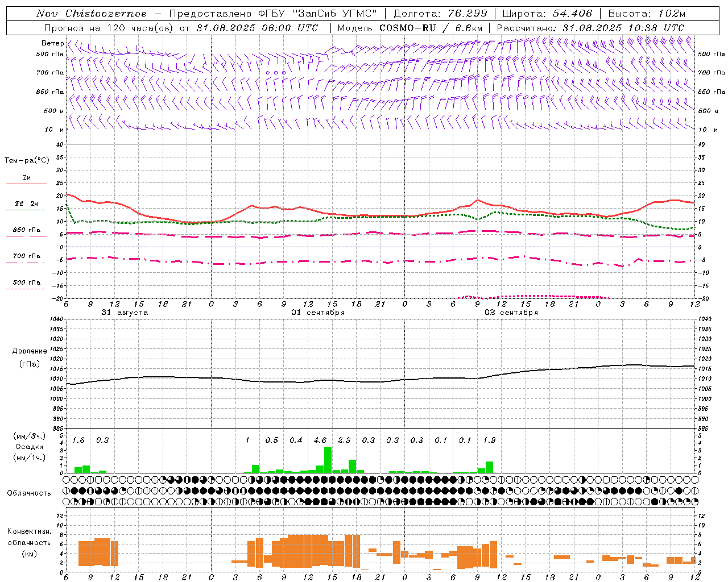Viewport: 728px width, 582px height.
Task: Click the '(мм/1ч.)' precipitation unit label
Action: 29,458
